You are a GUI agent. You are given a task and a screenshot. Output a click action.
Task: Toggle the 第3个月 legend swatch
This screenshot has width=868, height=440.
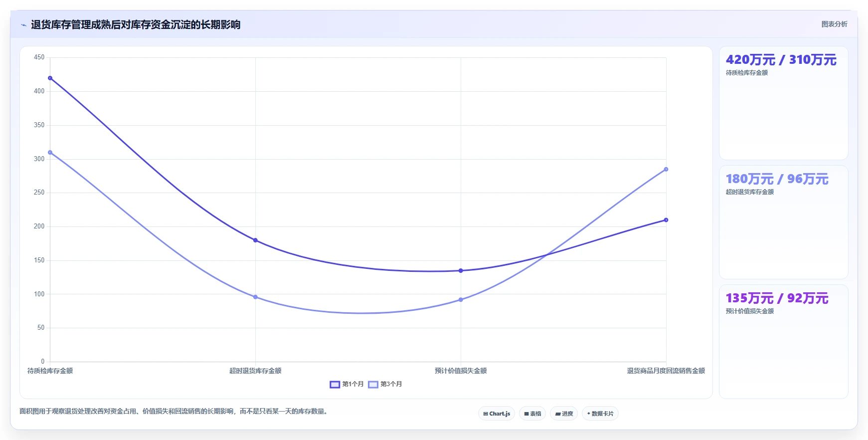[x=373, y=385]
